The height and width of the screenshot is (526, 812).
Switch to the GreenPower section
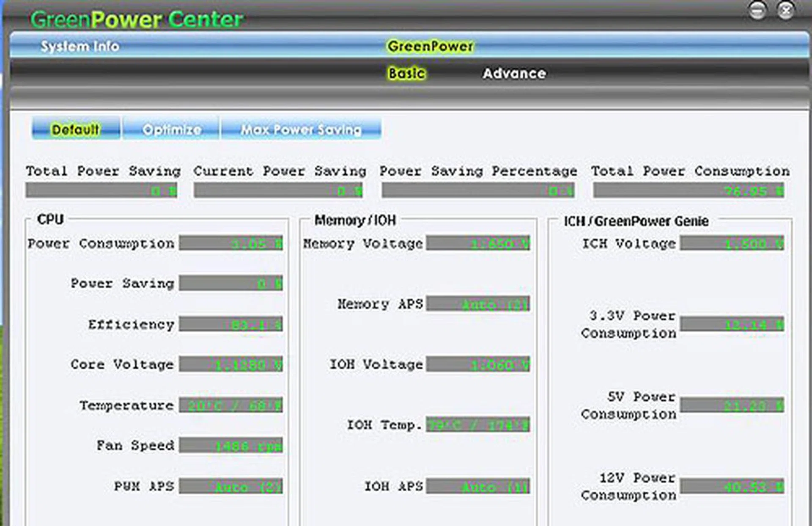tap(431, 46)
